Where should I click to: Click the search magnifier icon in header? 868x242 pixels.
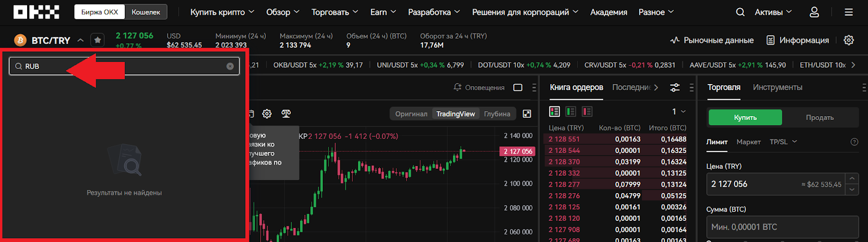click(x=740, y=12)
